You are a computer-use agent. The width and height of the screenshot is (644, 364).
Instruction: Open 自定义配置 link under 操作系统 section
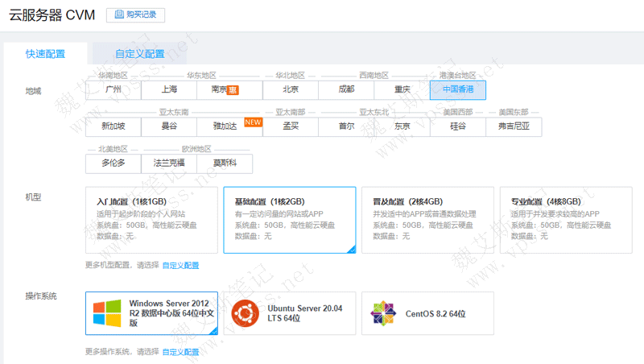click(x=180, y=352)
